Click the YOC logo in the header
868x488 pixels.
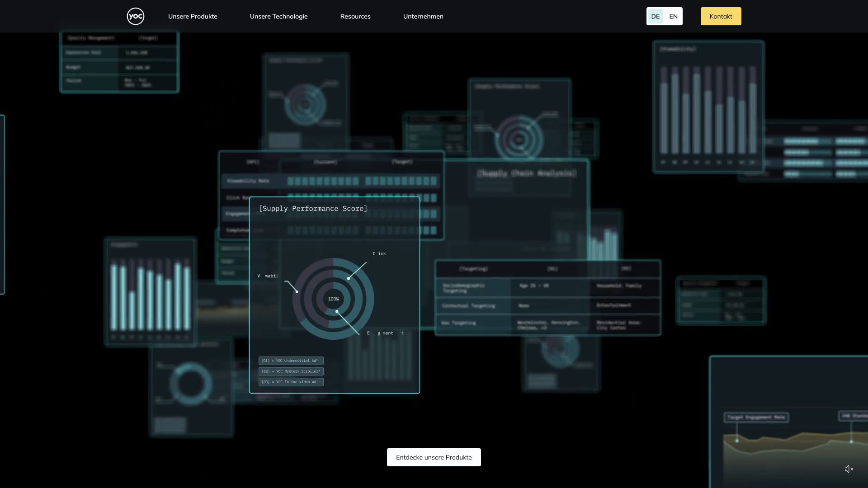[x=136, y=16]
